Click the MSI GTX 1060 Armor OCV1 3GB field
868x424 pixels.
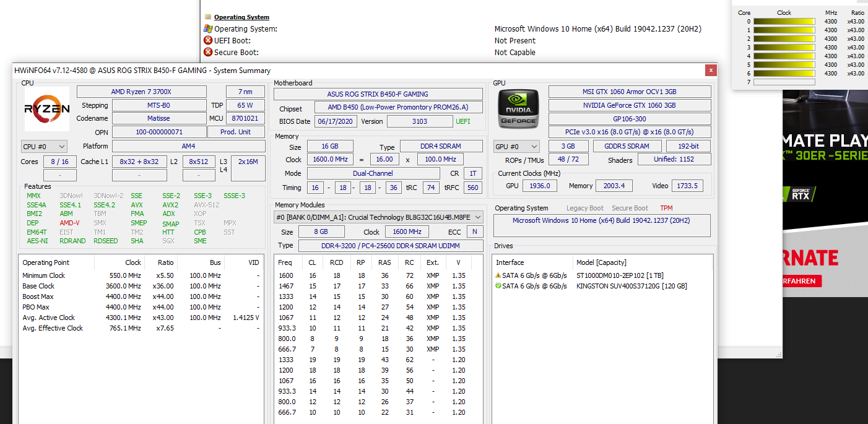[630, 92]
